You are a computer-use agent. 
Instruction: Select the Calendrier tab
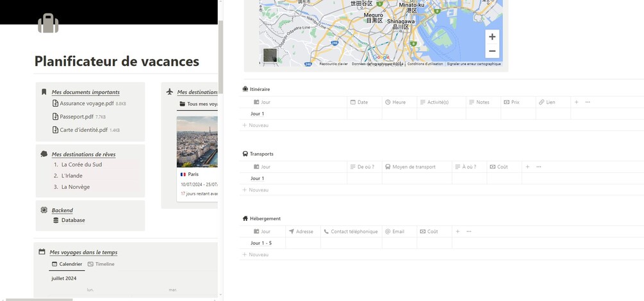click(x=67, y=264)
